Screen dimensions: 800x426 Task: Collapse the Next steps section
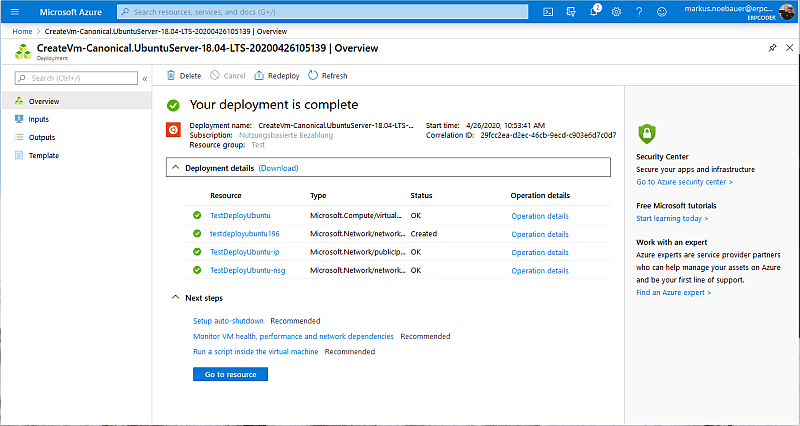(176, 297)
